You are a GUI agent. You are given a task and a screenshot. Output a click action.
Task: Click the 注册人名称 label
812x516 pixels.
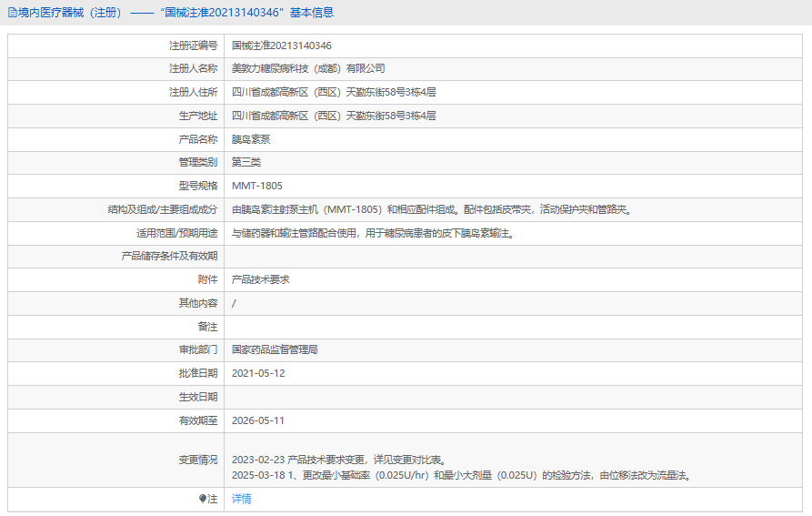tap(193, 68)
